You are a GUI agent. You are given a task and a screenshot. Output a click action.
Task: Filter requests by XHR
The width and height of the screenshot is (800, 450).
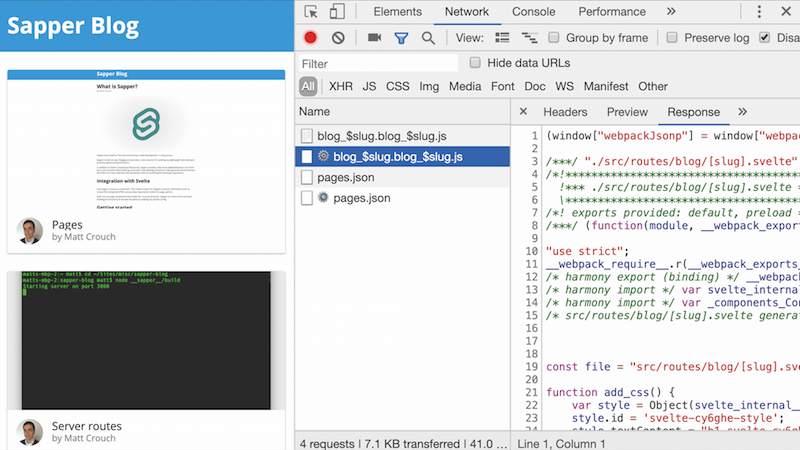click(x=341, y=86)
